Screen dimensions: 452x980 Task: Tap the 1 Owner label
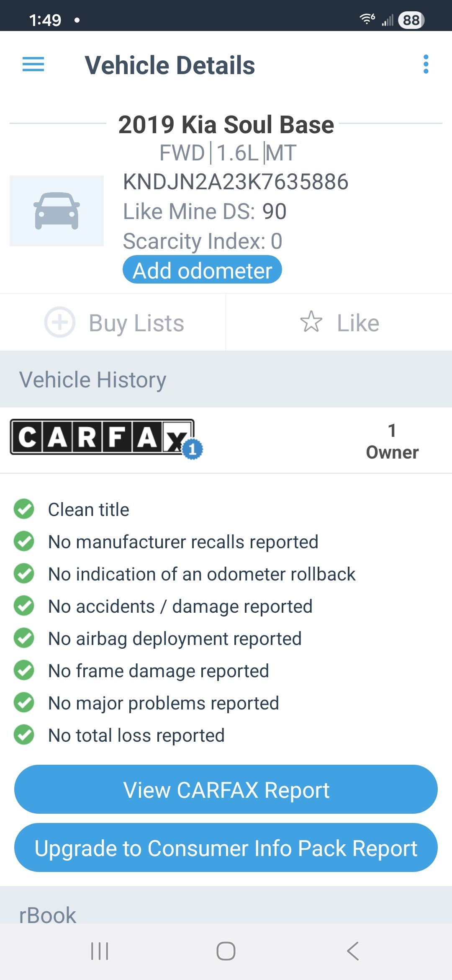point(392,441)
